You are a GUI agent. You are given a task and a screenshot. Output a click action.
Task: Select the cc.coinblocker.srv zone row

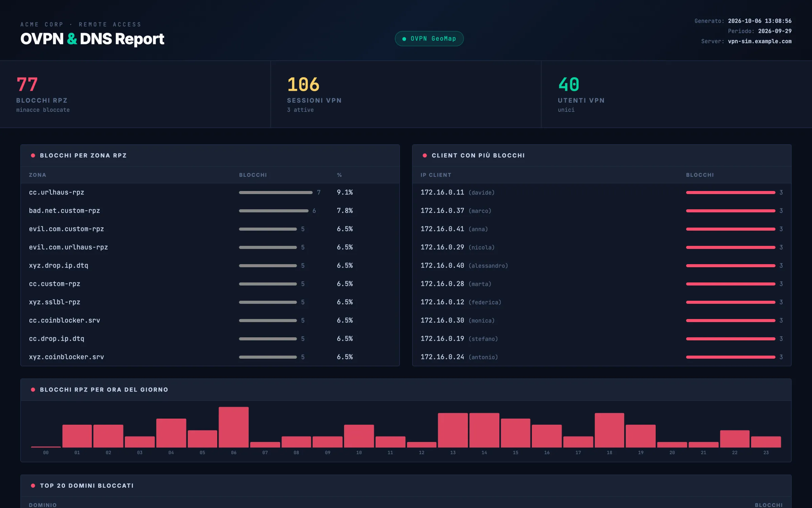click(210, 320)
